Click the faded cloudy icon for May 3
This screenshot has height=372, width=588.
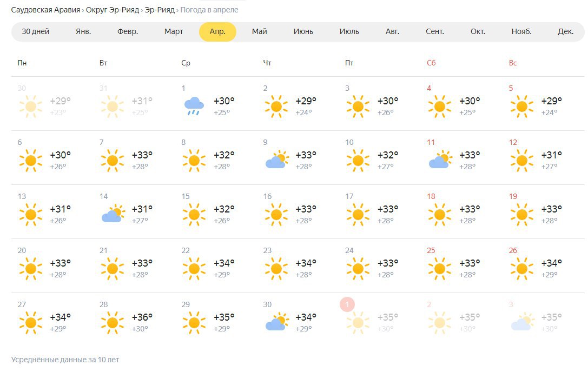coord(523,322)
